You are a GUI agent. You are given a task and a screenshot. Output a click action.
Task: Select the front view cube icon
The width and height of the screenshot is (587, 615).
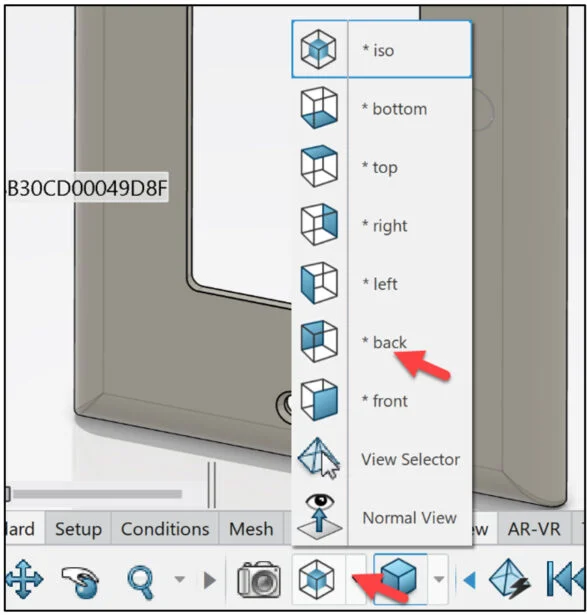(x=319, y=400)
